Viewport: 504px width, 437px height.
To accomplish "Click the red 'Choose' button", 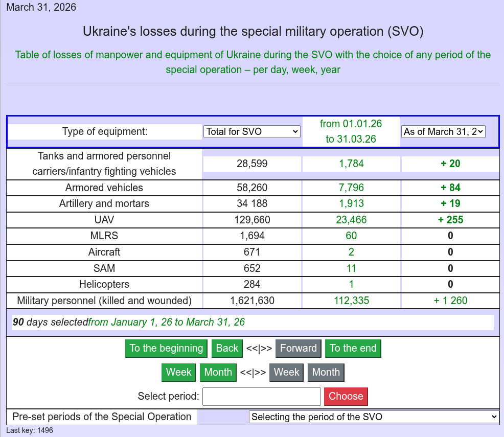I will pyautogui.click(x=346, y=397).
